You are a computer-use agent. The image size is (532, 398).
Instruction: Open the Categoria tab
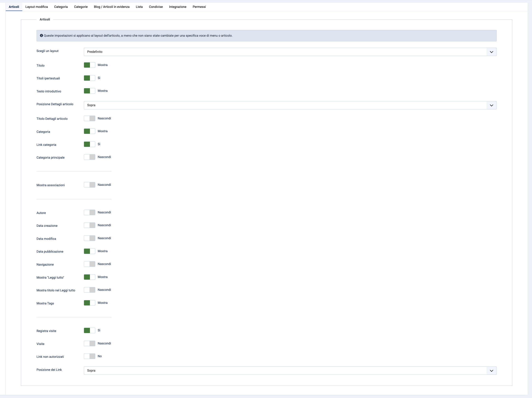pyautogui.click(x=61, y=7)
